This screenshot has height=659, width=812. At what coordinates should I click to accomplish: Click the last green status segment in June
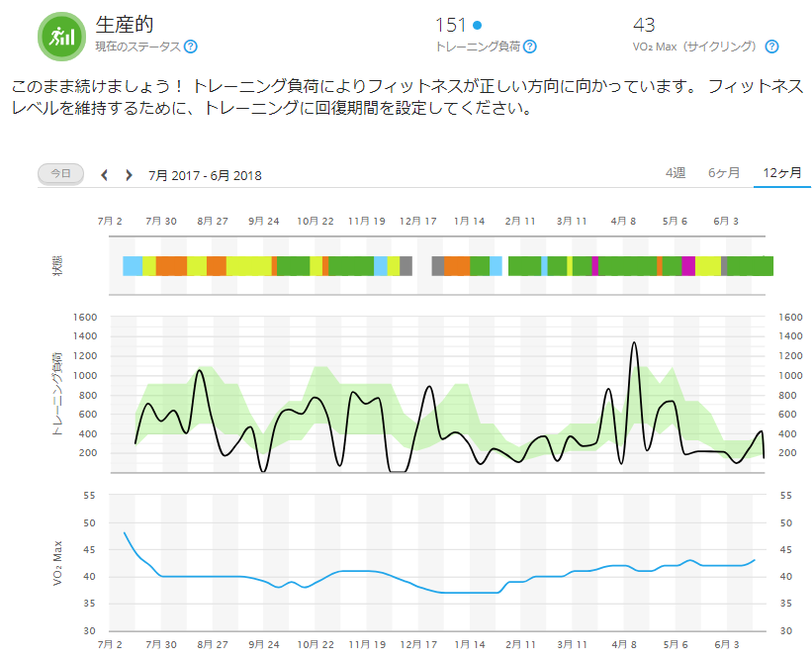750,266
